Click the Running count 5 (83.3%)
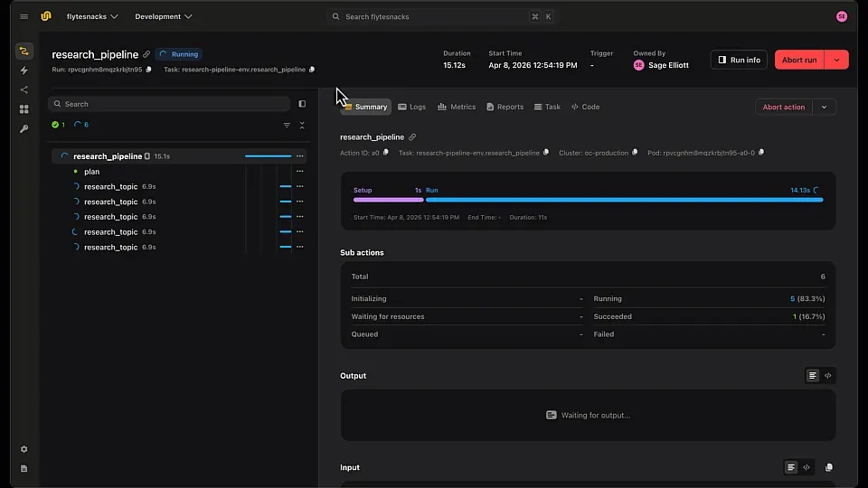Image resolution: width=868 pixels, height=488 pixels. coord(807,299)
